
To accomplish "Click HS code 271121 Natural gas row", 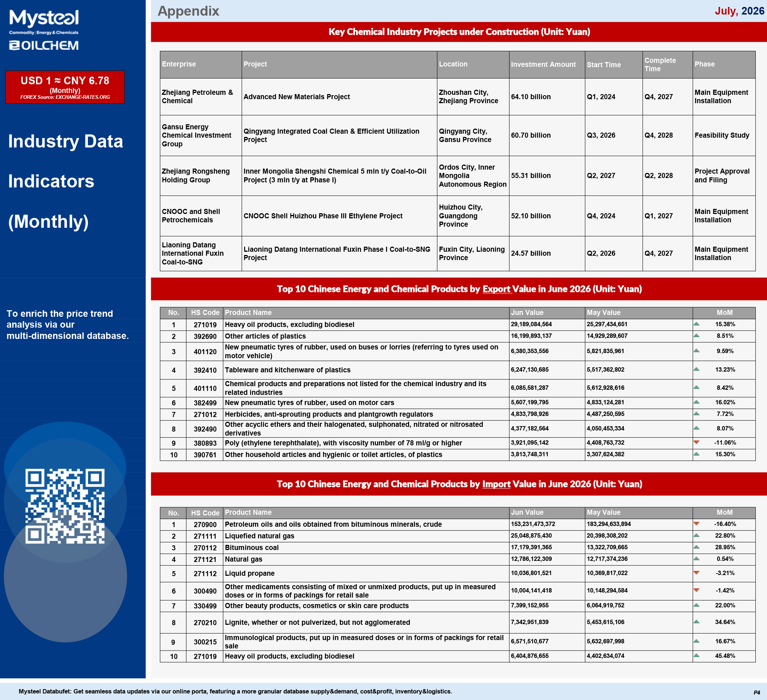I will [205, 560].
